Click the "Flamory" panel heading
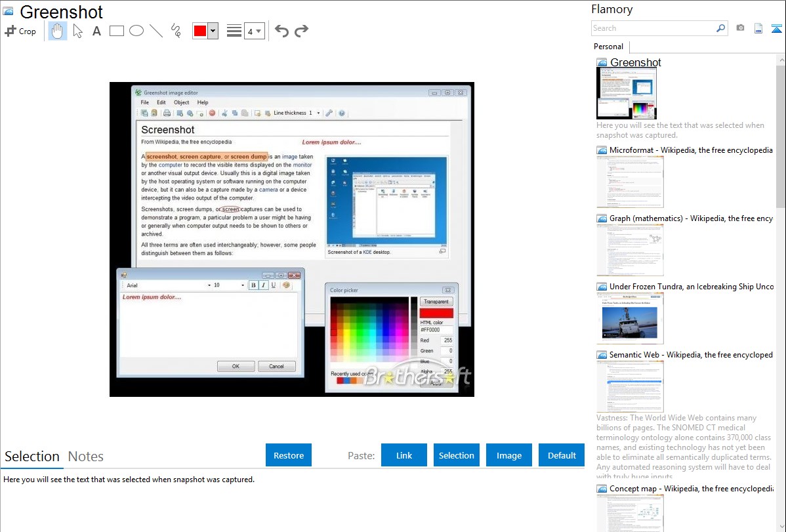The height and width of the screenshot is (532, 786). click(x=611, y=9)
